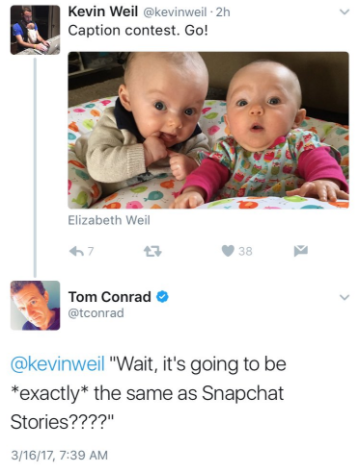Click the Tom Conrad display name
360x472 pixels.
pos(110,297)
